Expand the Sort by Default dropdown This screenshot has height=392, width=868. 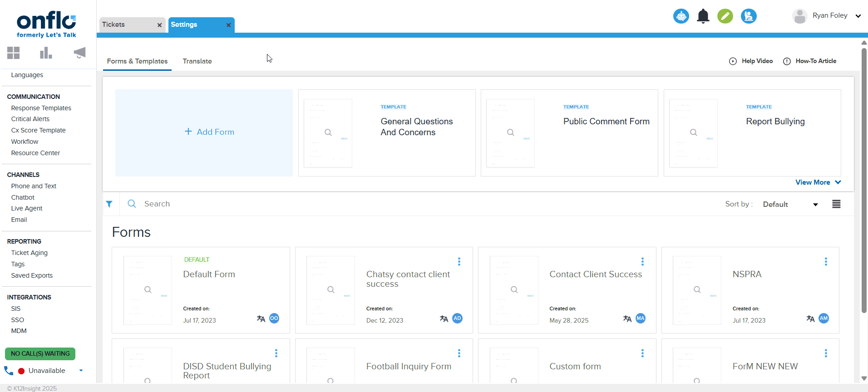tap(790, 205)
